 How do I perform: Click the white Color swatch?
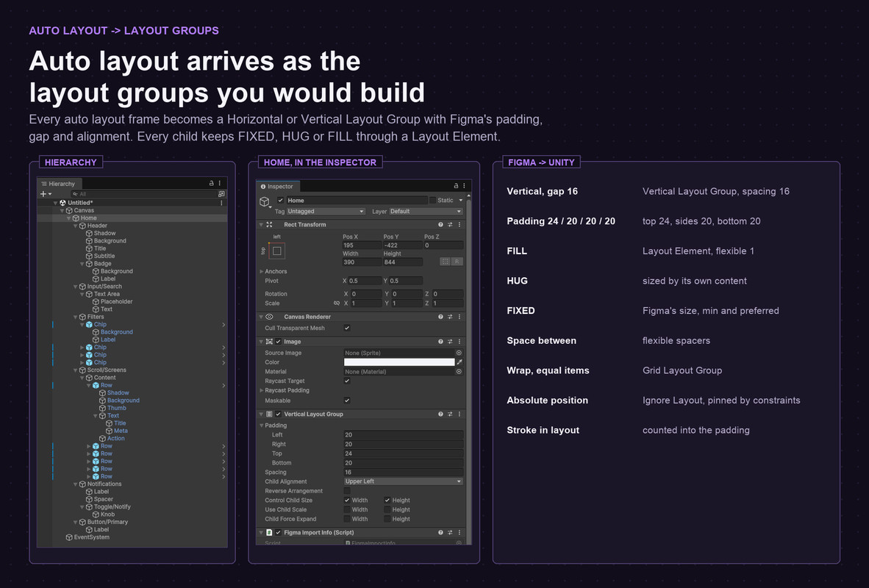pyautogui.click(x=399, y=362)
